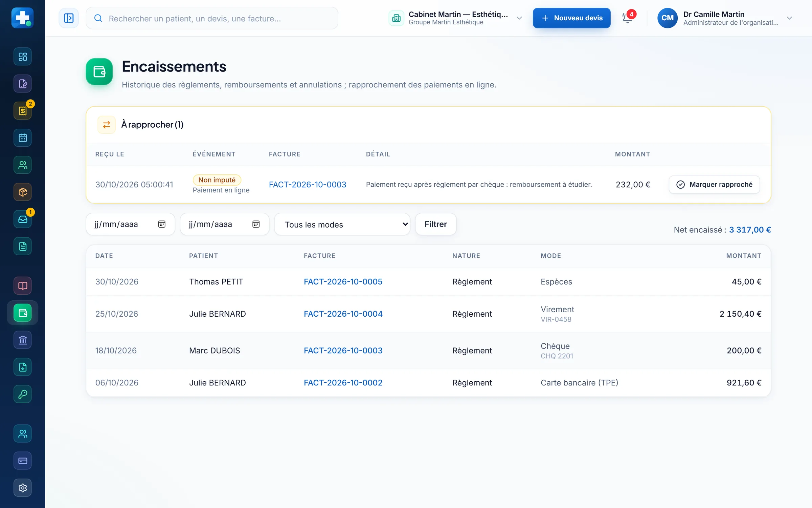812x508 pixels.
Task: Open the file download export sidebar icon
Action: pos(23,367)
